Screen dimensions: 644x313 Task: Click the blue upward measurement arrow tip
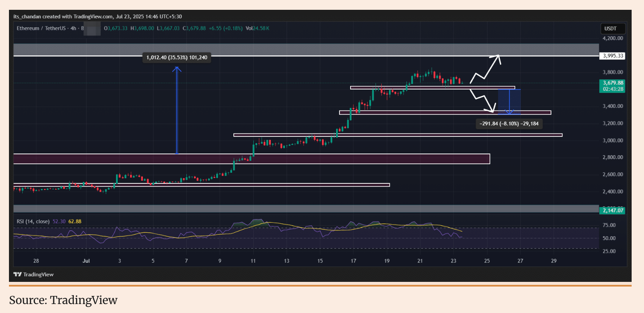pos(177,69)
